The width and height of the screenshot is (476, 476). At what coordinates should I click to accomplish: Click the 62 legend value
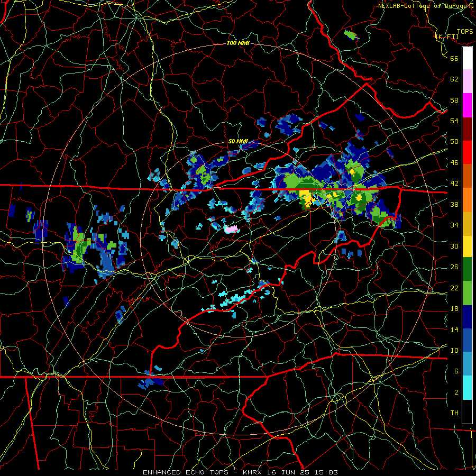[x=454, y=79]
